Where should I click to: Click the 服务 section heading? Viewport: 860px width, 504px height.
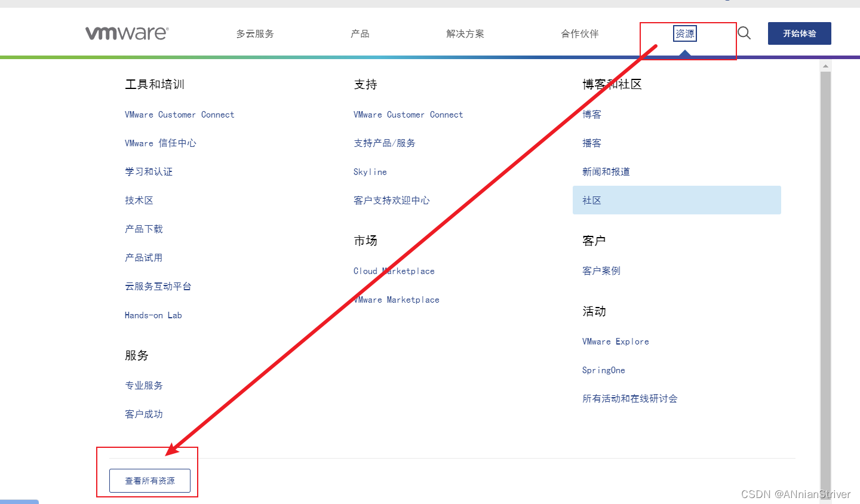(137, 356)
